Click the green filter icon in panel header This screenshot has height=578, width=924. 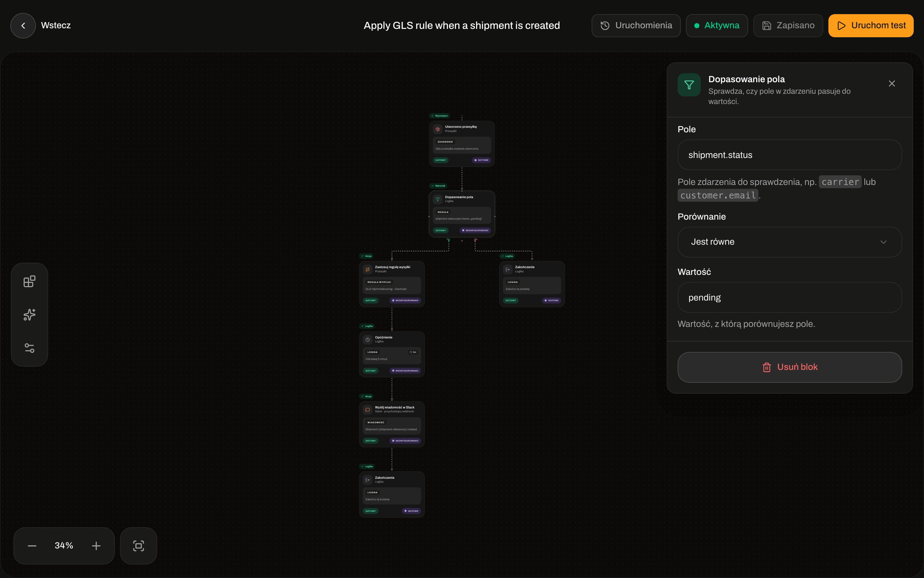click(689, 85)
